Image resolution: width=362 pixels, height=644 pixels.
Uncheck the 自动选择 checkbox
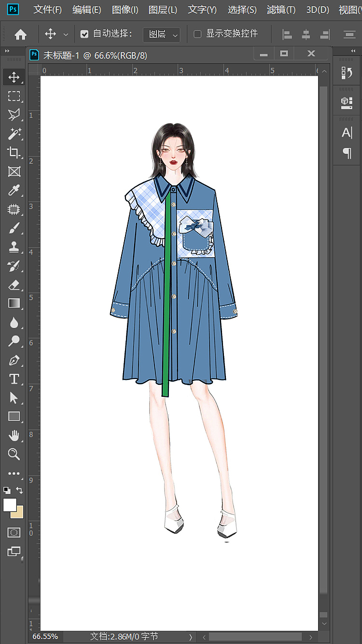[x=84, y=34]
